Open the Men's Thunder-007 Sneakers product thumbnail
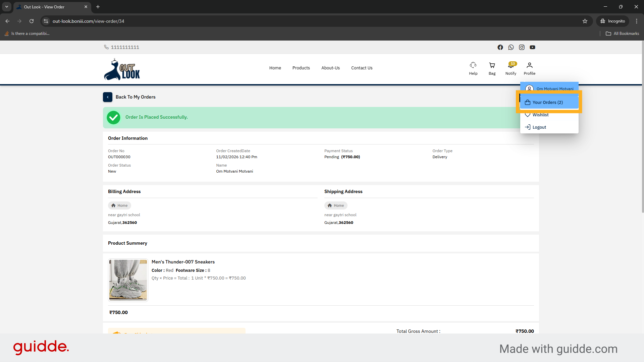644x362 pixels. 128,280
